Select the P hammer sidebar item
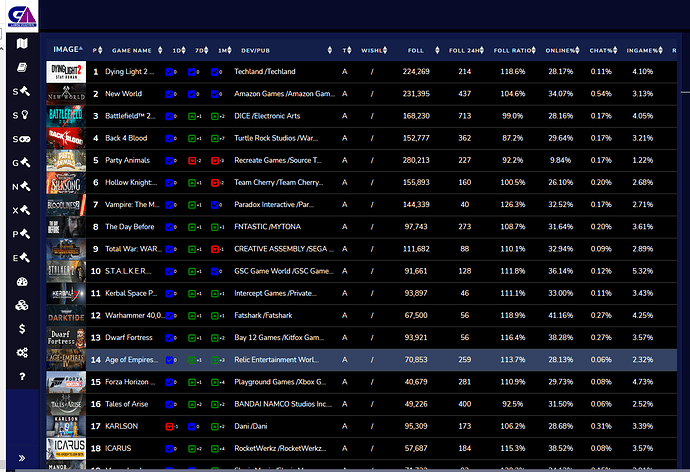This screenshot has height=472, width=690. [x=21, y=234]
